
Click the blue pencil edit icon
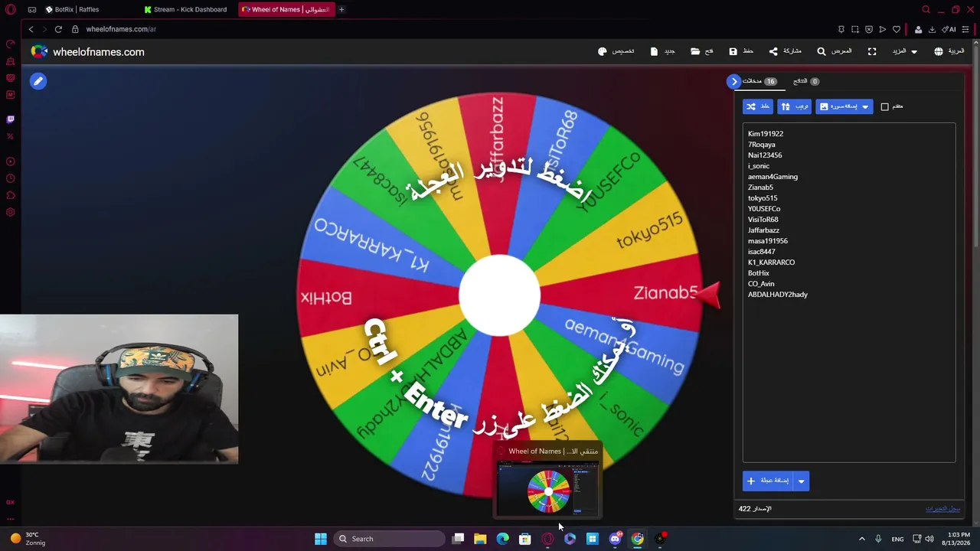[x=38, y=81]
